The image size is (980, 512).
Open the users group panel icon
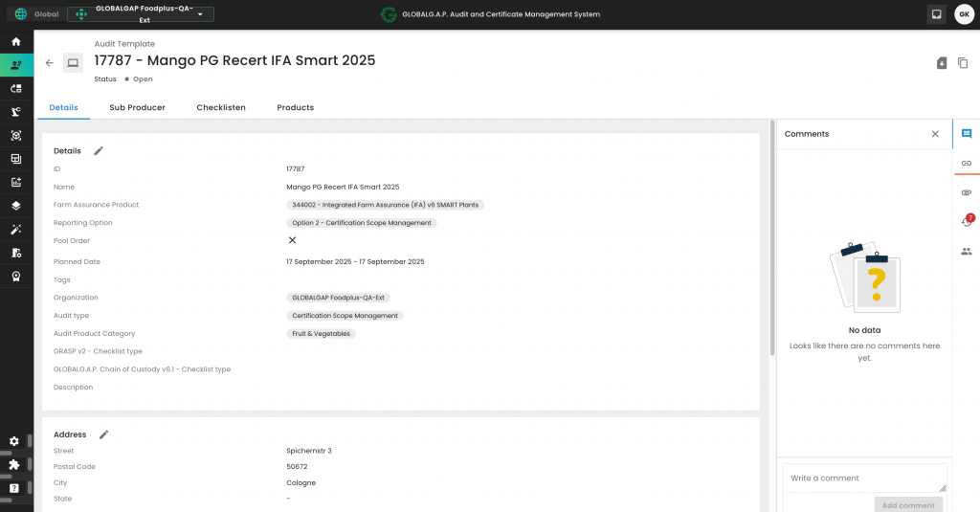966,251
